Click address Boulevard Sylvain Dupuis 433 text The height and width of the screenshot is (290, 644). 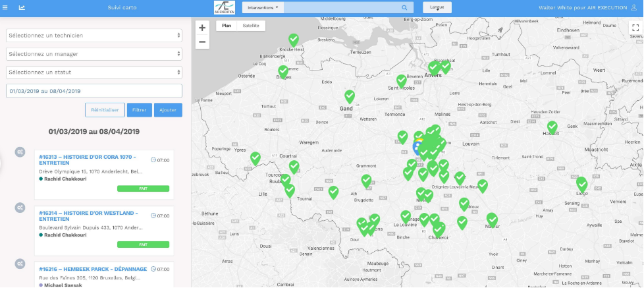click(91, 227)
